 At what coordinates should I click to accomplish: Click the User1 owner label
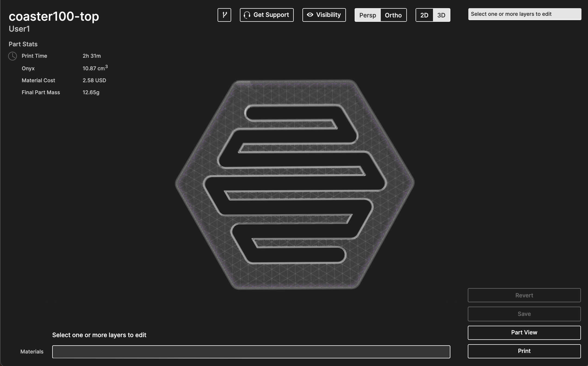coord(19,29)
